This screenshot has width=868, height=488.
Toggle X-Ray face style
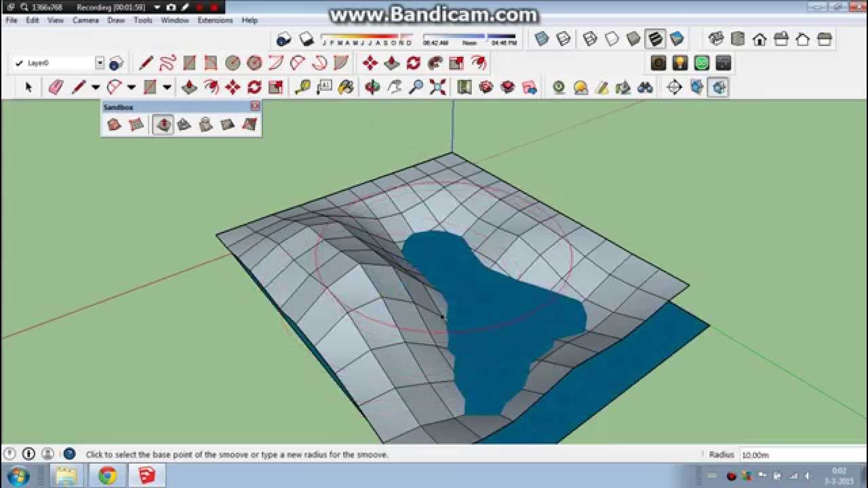[x=541, y=39]
